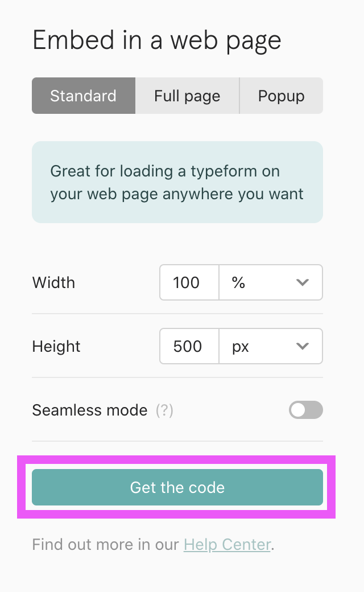This screenshot has width=364, height=592.
Task: Select the Standard embed tab
Action: 84,96
